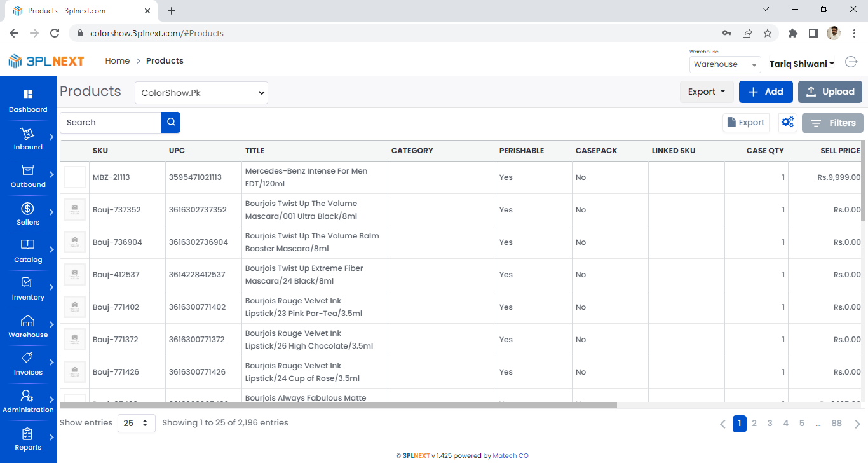This screenshot has height=463, width=868.
Task: Go to Warehouse in the sidebar
Action: click(x=28, y=327)
